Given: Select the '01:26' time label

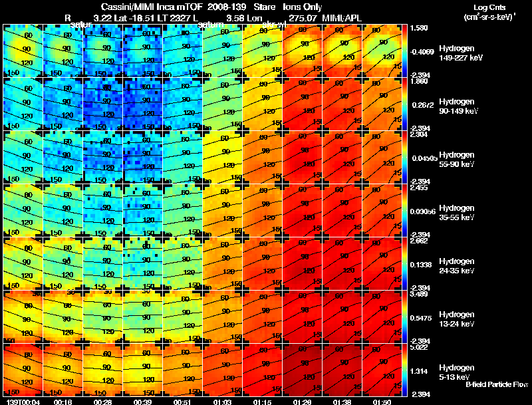Looking at the screenshot, I should point(302,402).
